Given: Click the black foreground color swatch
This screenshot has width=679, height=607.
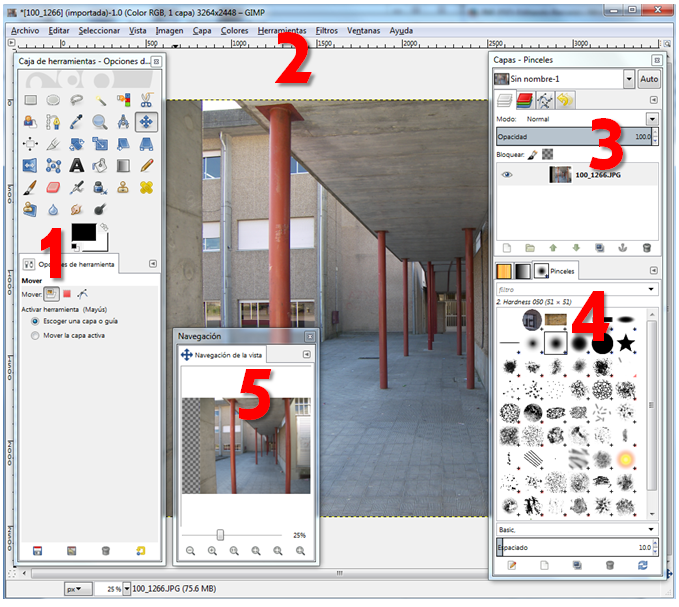Looking at the screenshot, I should click(x=84, y=232).
